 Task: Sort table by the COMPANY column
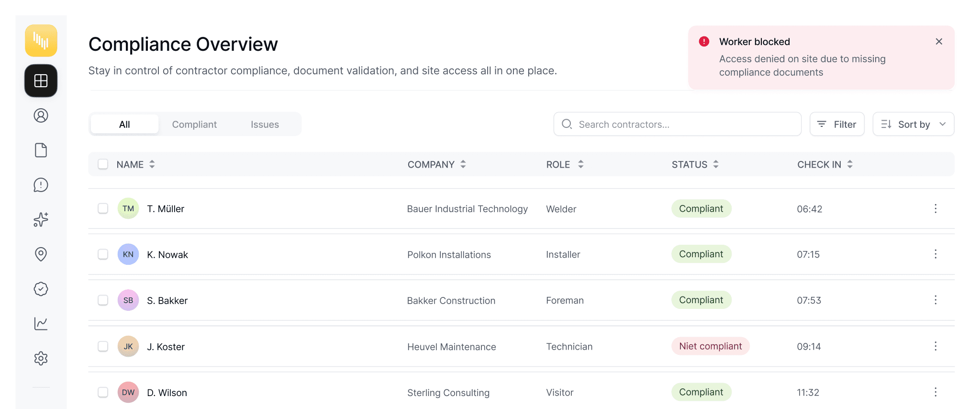(x=437, y=164)
